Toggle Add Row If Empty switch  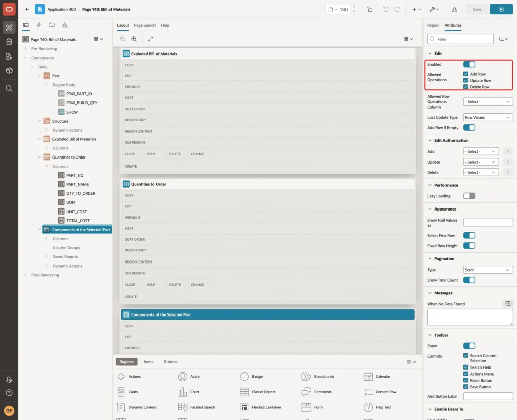469,128
